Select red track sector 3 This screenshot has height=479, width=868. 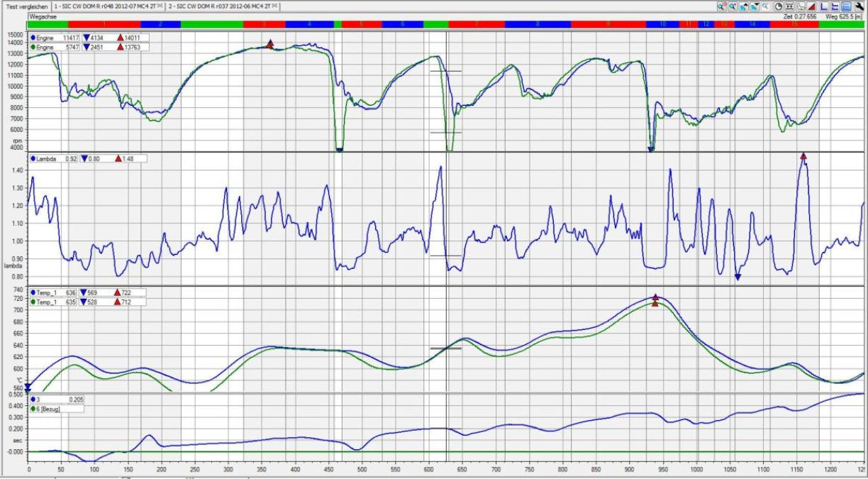264,24
